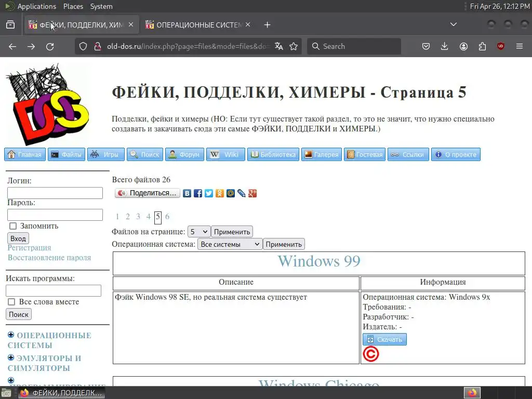Image resolution: width=532 pixels, height=399 pixels.
Task: Close the ОПЕРАЦИОННЫЕ СИСТЕМЫ tab
Action: point(248,24)
